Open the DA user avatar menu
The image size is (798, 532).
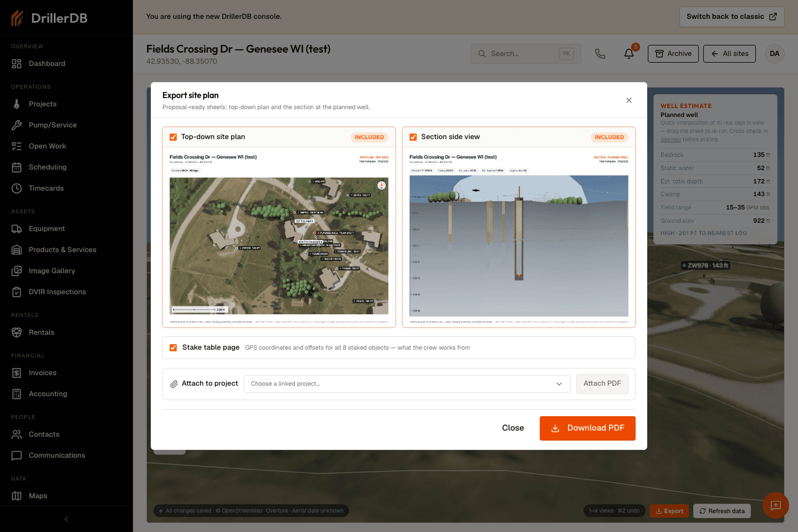point(775,54)
